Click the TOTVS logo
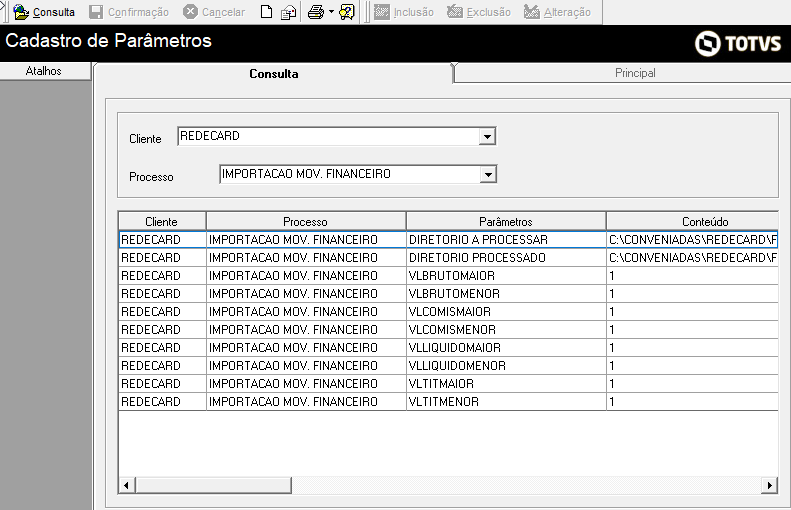The height and width of the screenshot is (510, 791). click(738, 43)
